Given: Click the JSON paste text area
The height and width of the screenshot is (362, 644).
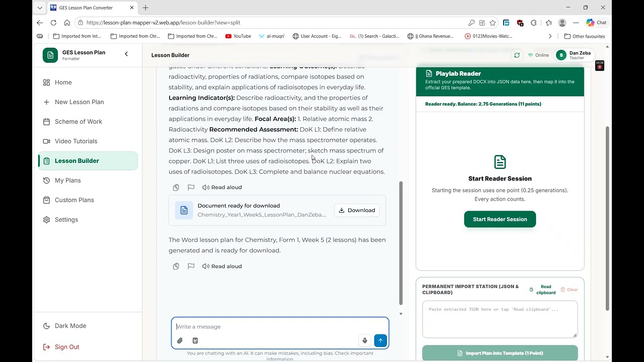Looking at the screenshot, I should click(500, 319).
